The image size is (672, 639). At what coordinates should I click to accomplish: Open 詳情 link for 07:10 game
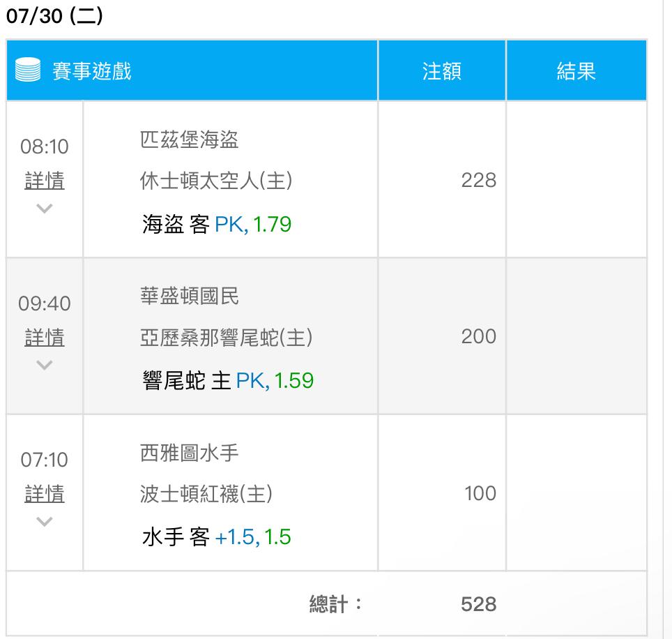point(45,494)
